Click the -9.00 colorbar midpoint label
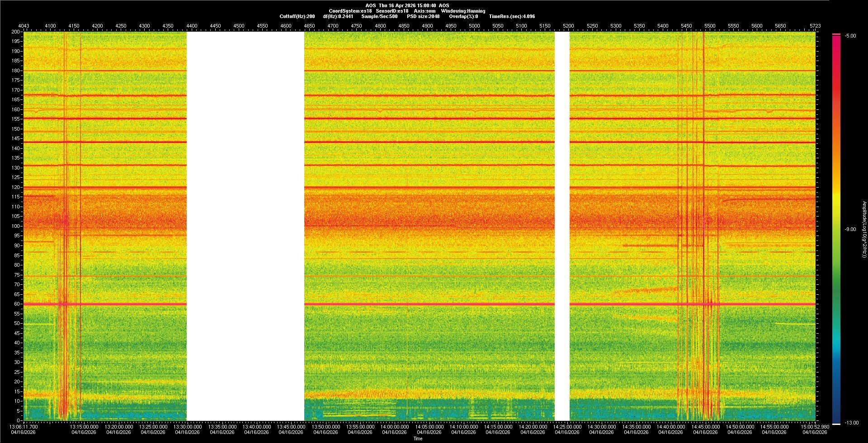This screenshot has width=868, height=443. (x=850, y=229)
